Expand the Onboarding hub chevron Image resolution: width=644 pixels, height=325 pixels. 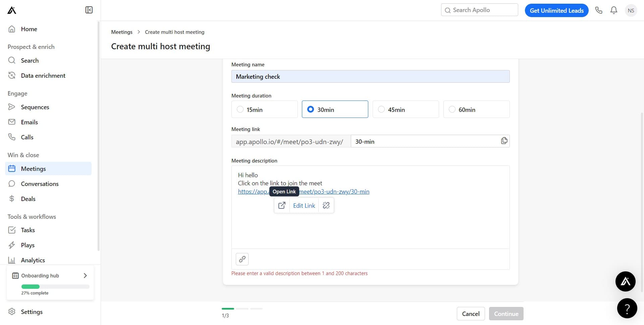coord(85,275)
